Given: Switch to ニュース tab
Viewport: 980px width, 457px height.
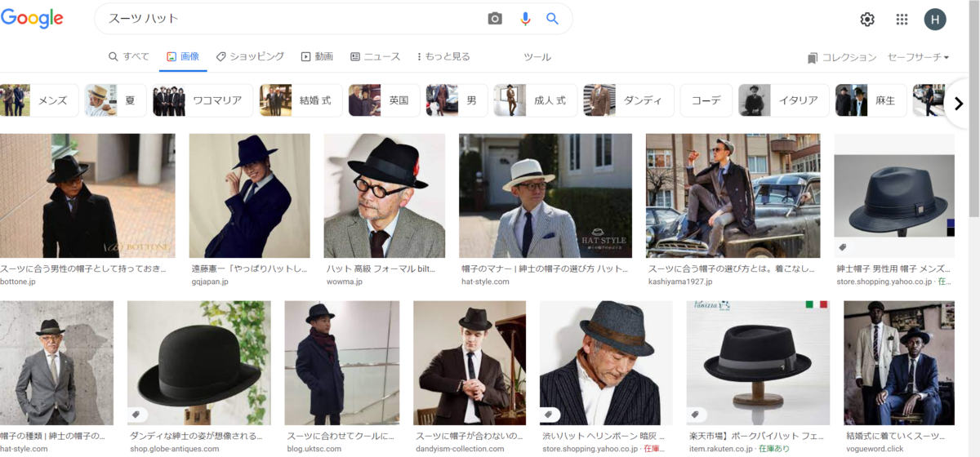Looking at the screenshot, I should [x=376, y=56].
